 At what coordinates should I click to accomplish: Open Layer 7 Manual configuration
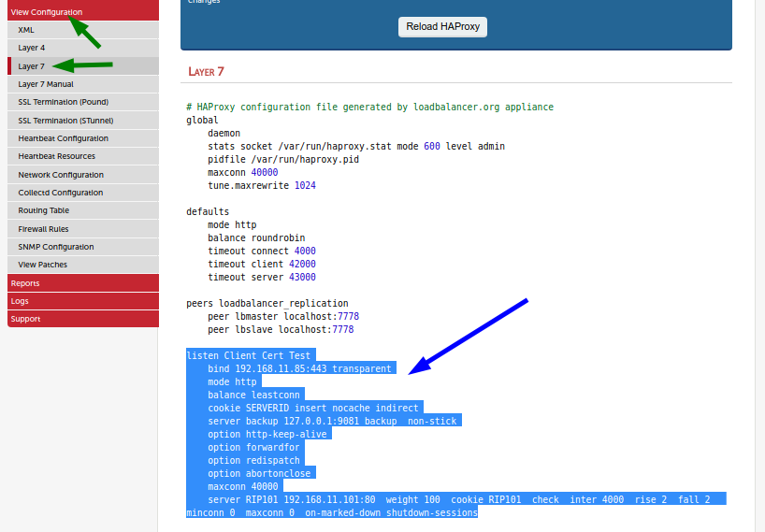click(83, 84)
